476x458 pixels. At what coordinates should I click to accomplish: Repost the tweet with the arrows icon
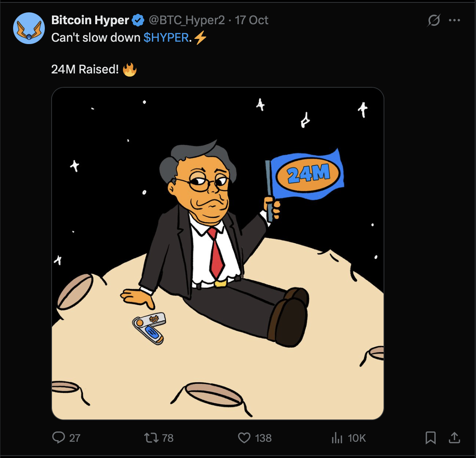[x=151, y=438]
